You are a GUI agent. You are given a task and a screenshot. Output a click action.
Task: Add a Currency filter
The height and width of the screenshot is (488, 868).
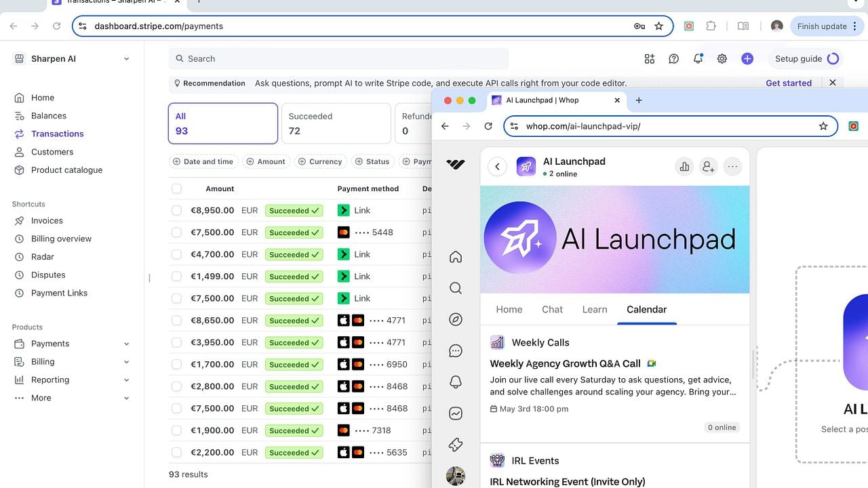pos(319,161)
